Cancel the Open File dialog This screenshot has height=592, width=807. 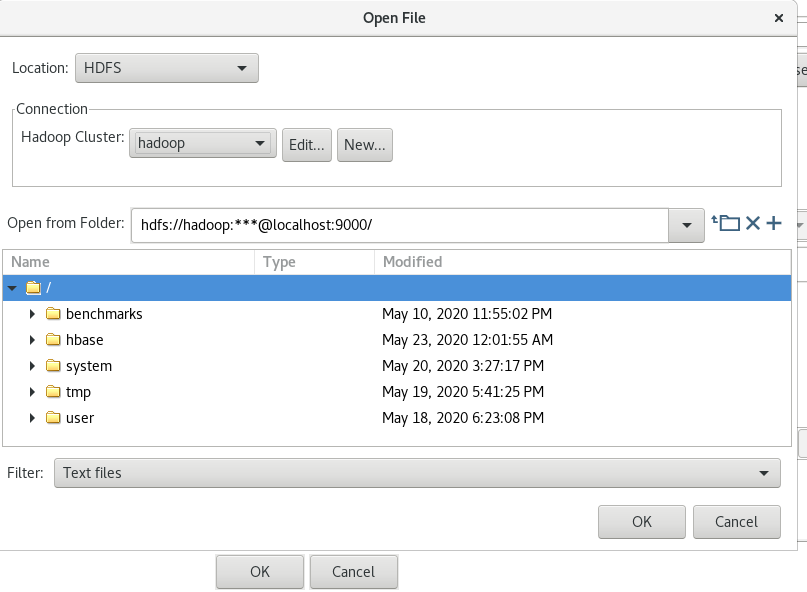(736, 522)
